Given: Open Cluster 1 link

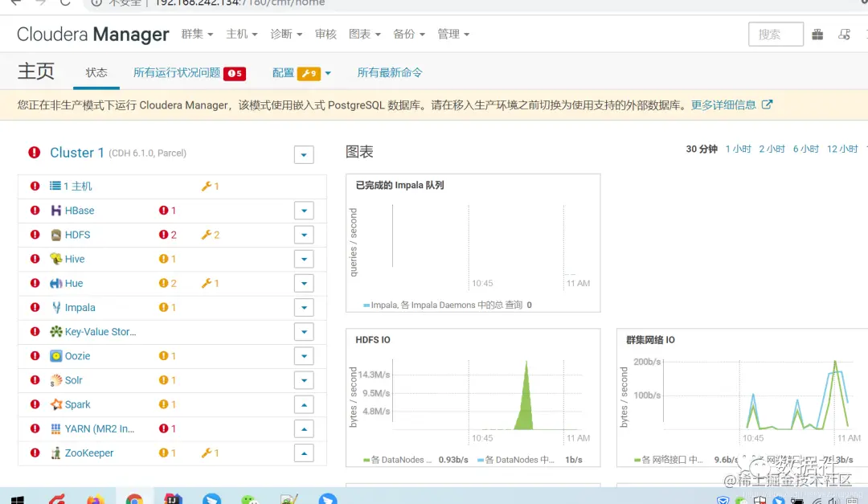Looking at the screenshot, I should (77, 152).
